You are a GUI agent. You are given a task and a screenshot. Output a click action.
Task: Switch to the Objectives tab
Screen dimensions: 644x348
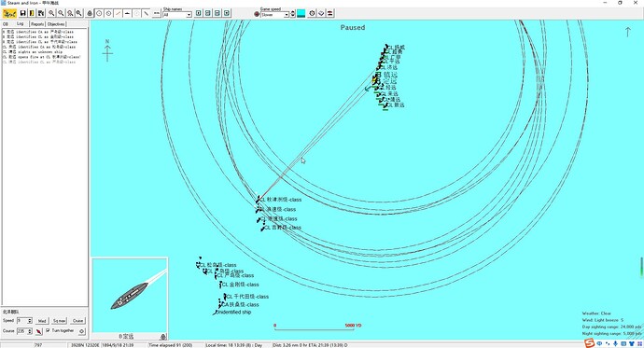[x=56, y=24]
